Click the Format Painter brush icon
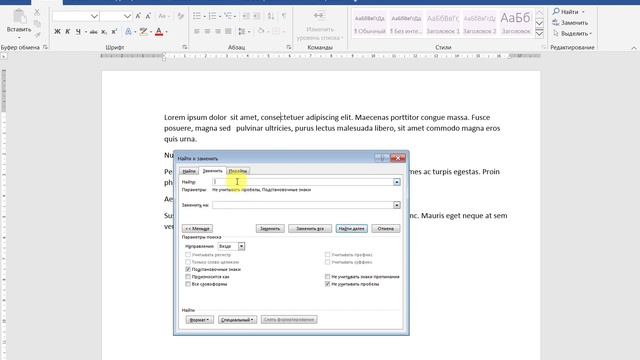 tap(37, 35)
